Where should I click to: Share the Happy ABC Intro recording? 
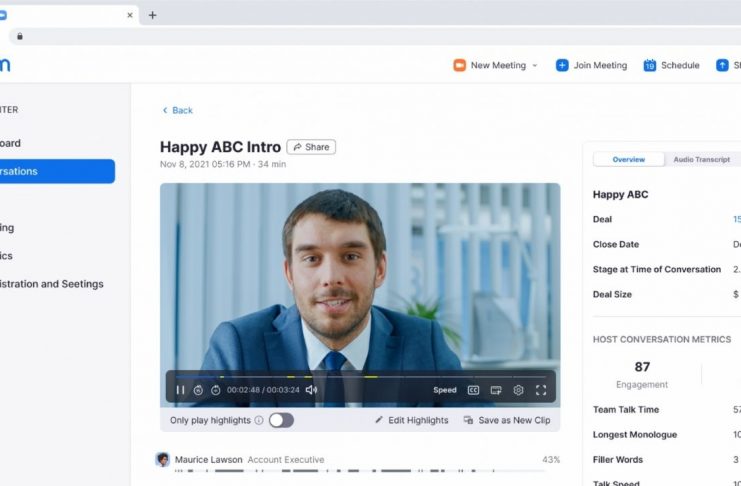coord(311,147)
